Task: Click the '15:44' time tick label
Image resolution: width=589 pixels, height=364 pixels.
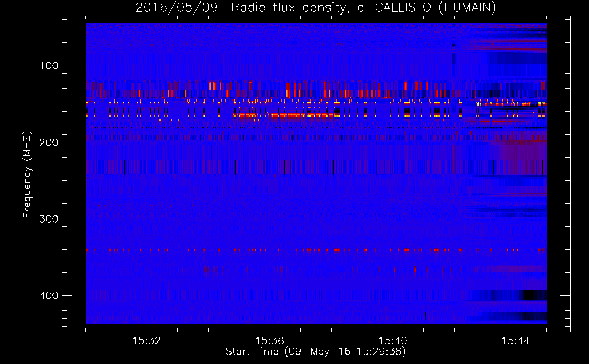Action: tap(516, 341)
